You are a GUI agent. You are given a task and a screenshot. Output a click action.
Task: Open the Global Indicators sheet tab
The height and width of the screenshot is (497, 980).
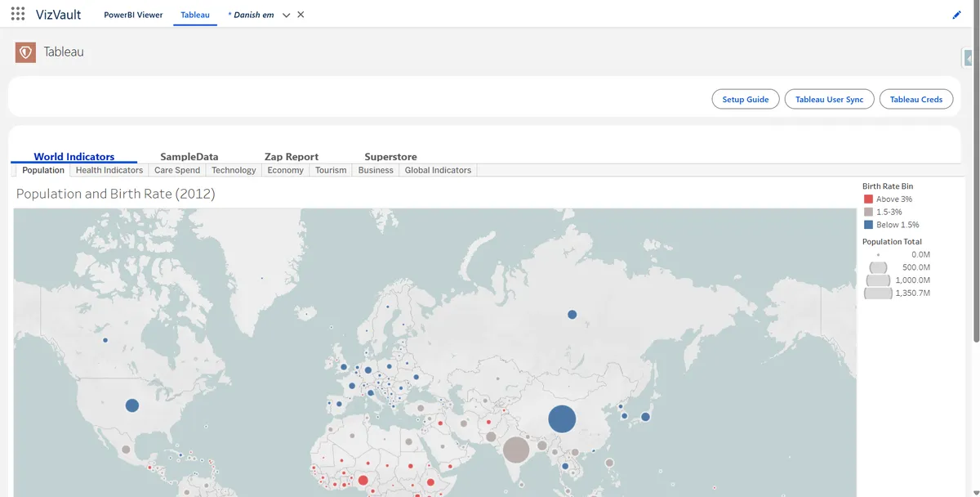438,170
